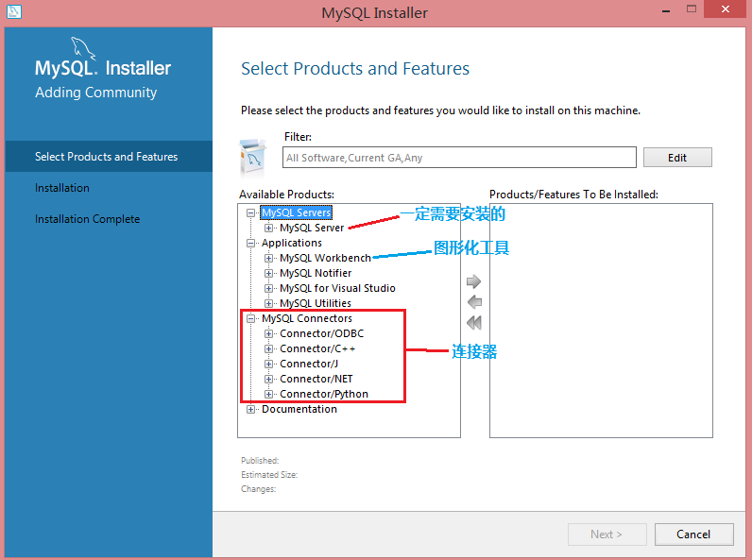Select Connector/Python item
752x560 pixels.
point(324,394)
